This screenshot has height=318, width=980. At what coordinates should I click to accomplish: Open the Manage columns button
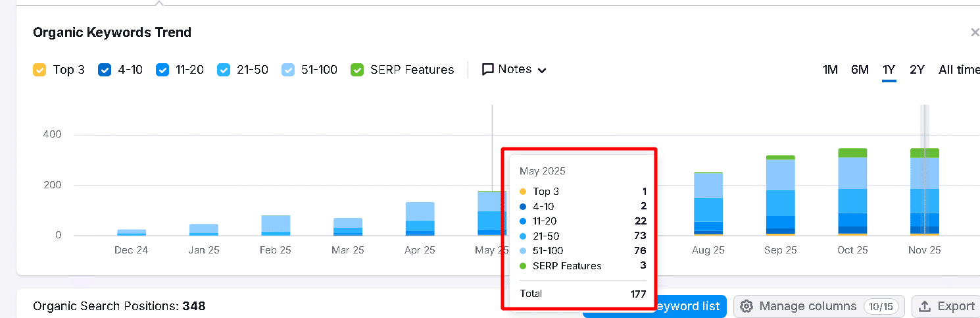[819, 306]
